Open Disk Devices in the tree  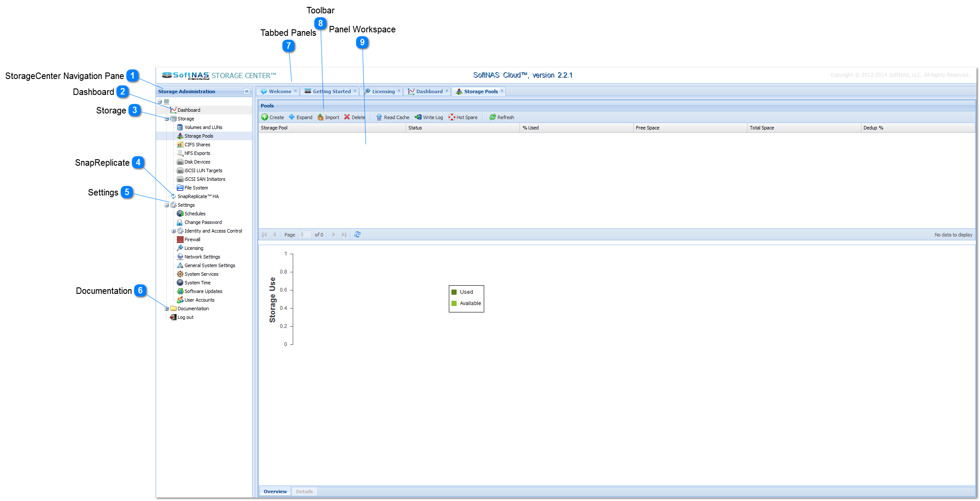(x=197, y=162)
